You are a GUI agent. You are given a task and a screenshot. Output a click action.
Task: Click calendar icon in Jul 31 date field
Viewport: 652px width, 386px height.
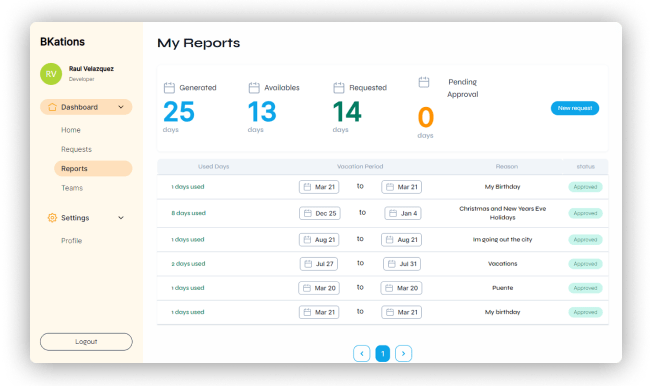[392, 264]
